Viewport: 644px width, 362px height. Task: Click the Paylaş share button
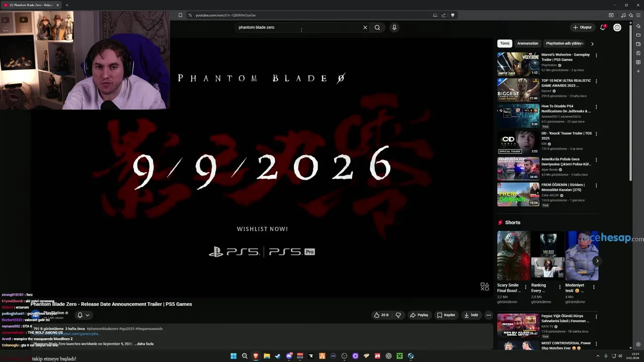pos(419,315)
